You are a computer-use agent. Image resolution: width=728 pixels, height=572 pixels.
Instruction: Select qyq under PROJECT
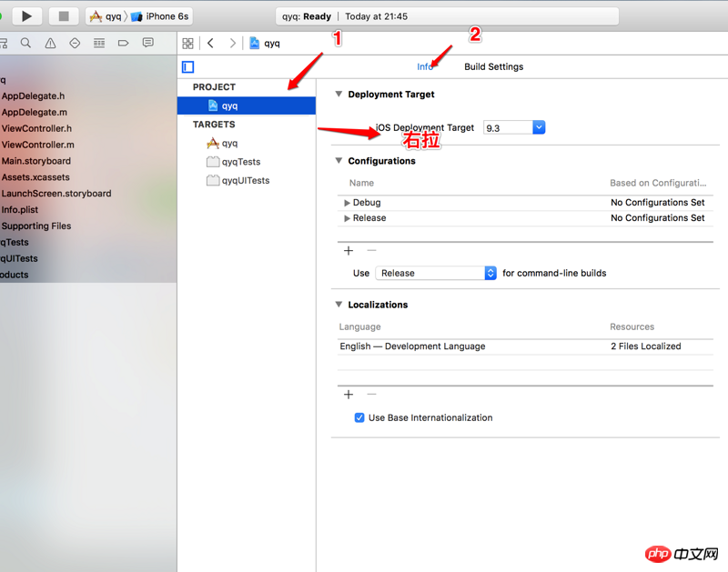click(247, 105)
